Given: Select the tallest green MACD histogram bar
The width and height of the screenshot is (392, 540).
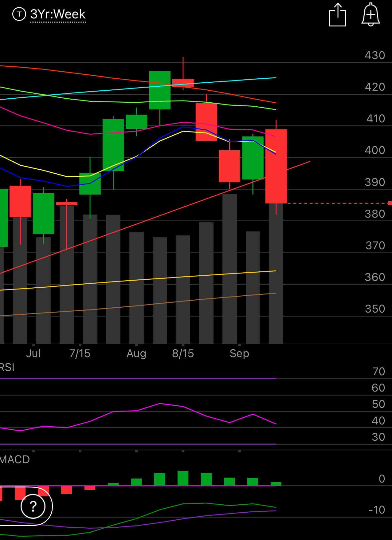Looking at the screenshot, I should click(183, 478).
